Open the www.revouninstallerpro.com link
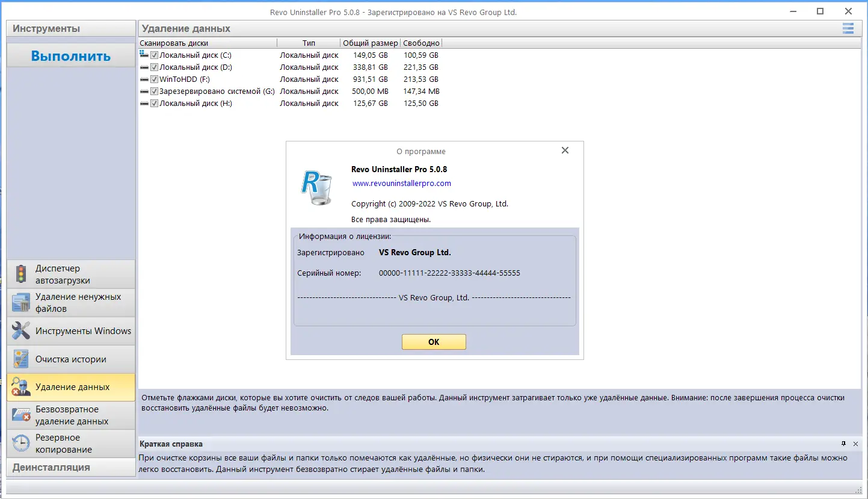Screen dimensions: 868x499 [401, 183]
